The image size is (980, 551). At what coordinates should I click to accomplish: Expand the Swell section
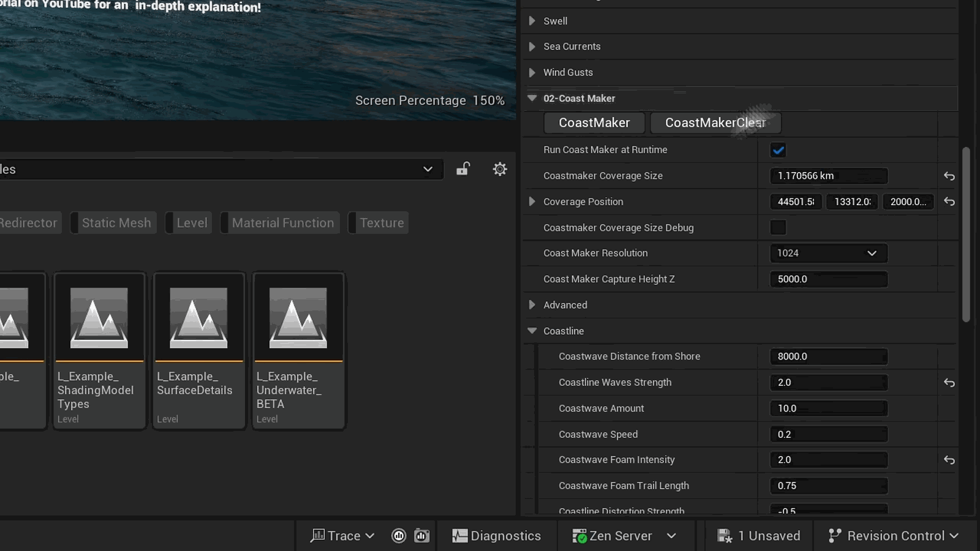click(x=532, y=21)
